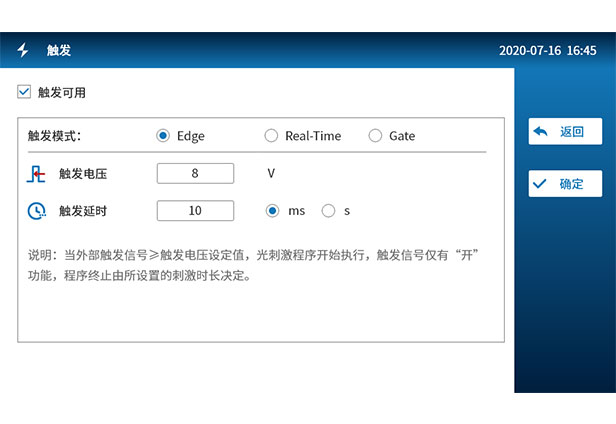Click the lightning trigger icon in header
Image resolution: width=616 pixels, height=424 pixels.
[23, 50]
